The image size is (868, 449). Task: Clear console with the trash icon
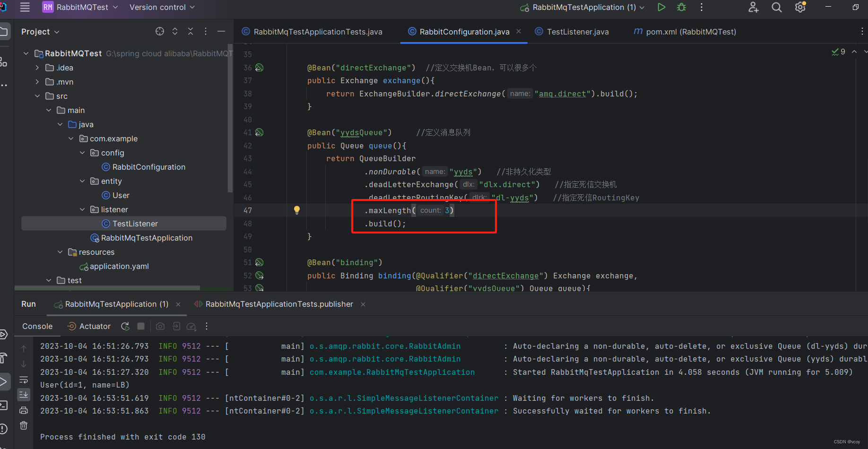(x=24, y=425)
